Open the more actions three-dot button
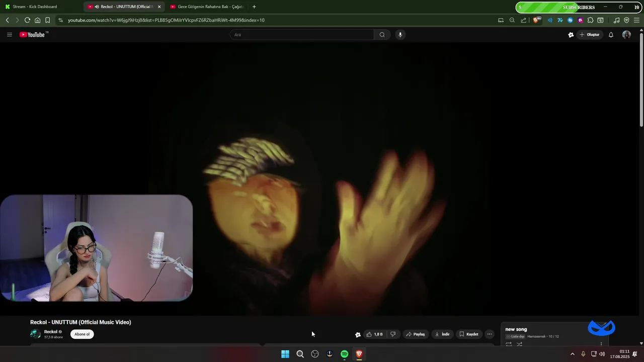Image resolution: width=644 pixels, height=362 pixels. click(x=489, y=334)
